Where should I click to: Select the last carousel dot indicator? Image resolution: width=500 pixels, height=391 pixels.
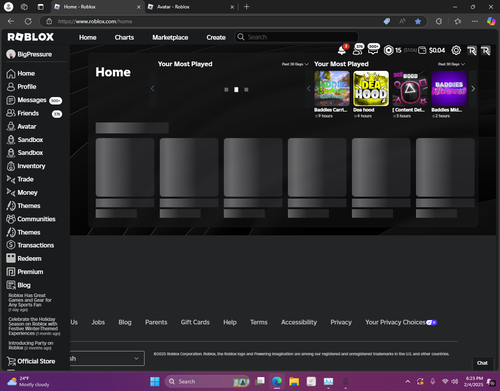click(x=246, y=90)
